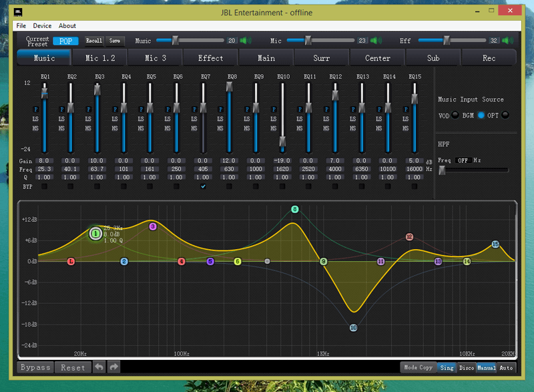
Task: Select EQ node 8 on the graph
Action: point(294,210)
